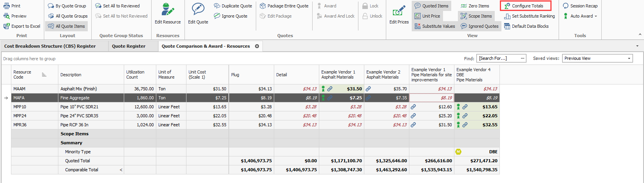The width and height of the screenshot is (644, 183).
Task: Toggle the Quoted Items view
Action: pos(431,6)
